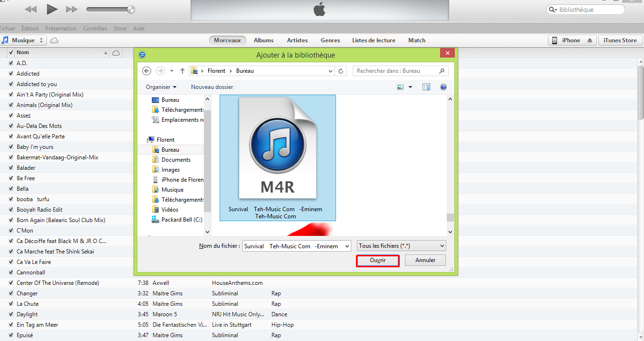Uncheck the A.D. song checkbox

pos(11,63)
